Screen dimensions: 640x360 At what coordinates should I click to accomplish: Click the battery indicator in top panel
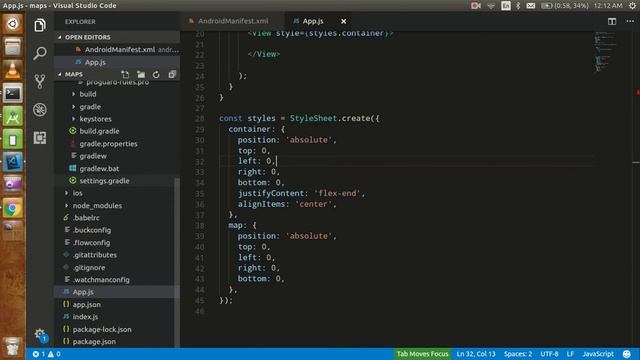pos(564,5)
